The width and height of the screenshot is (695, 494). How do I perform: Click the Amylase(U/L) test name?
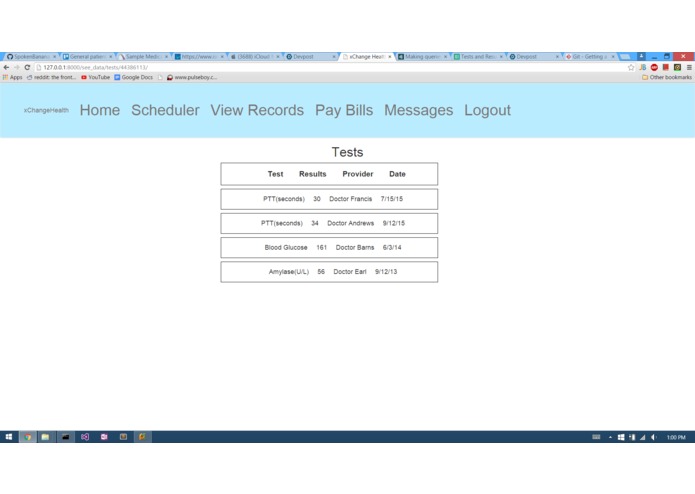(x=289, y=272)
